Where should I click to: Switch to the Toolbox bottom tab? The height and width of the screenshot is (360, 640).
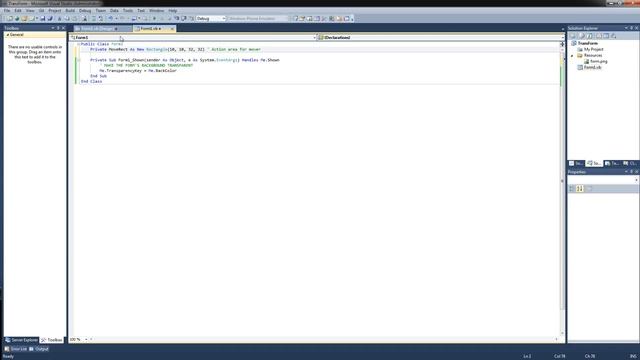pos(52,340)
